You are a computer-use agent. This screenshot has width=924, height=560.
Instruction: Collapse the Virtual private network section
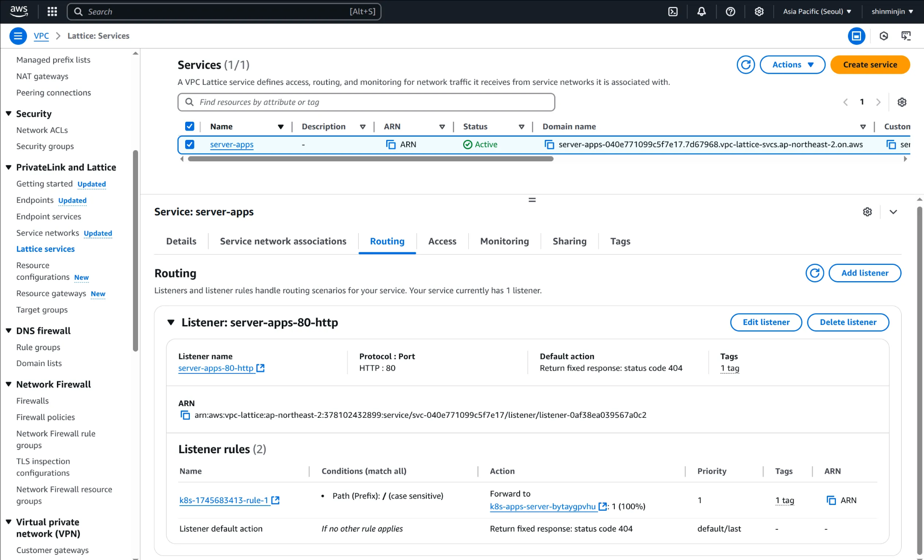pos(8,522)
